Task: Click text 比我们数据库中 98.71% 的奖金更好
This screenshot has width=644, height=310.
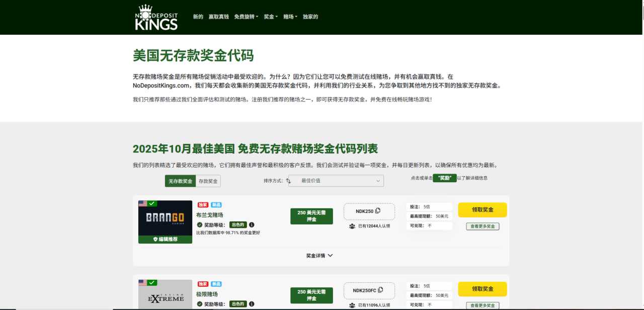Action: (228, 233)
